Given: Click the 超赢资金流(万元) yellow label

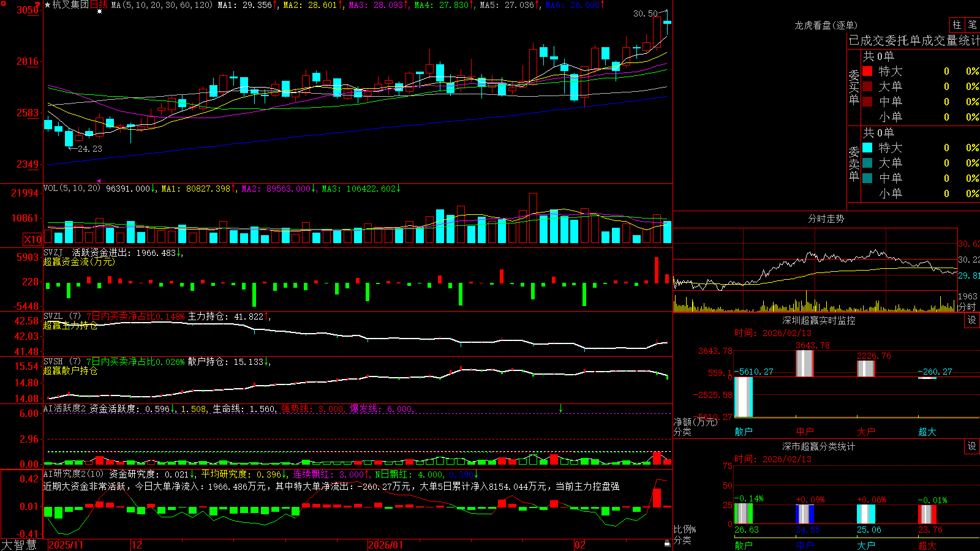Looking at the screenshot, I should point(79,262).
